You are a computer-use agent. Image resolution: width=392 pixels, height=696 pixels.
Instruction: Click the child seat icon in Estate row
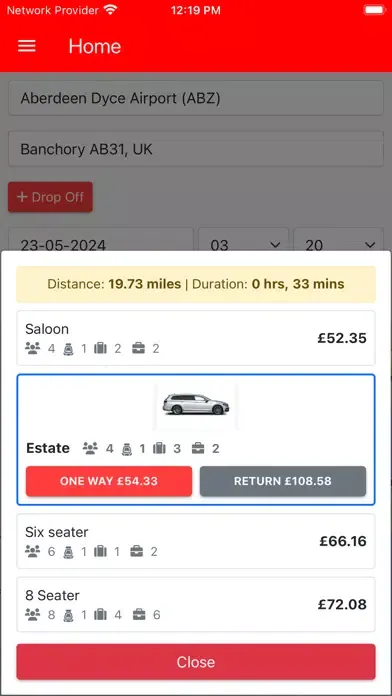(x=127, y=449)
